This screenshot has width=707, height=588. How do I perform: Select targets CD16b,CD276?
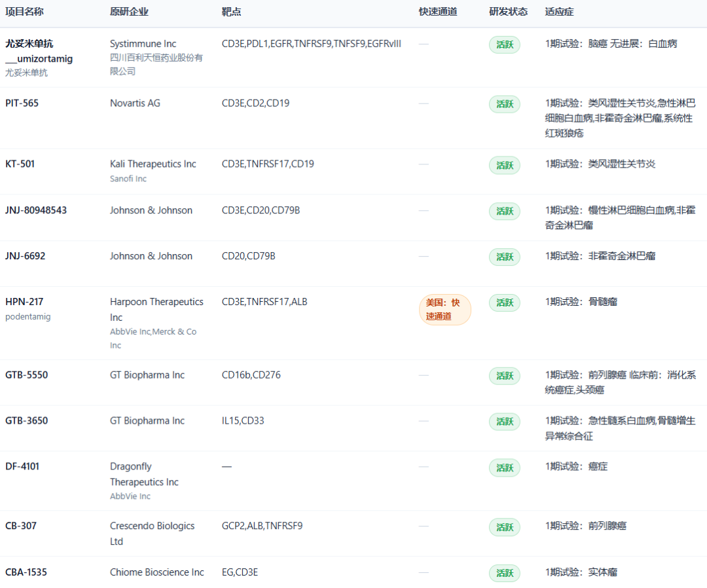pos(251,375)
